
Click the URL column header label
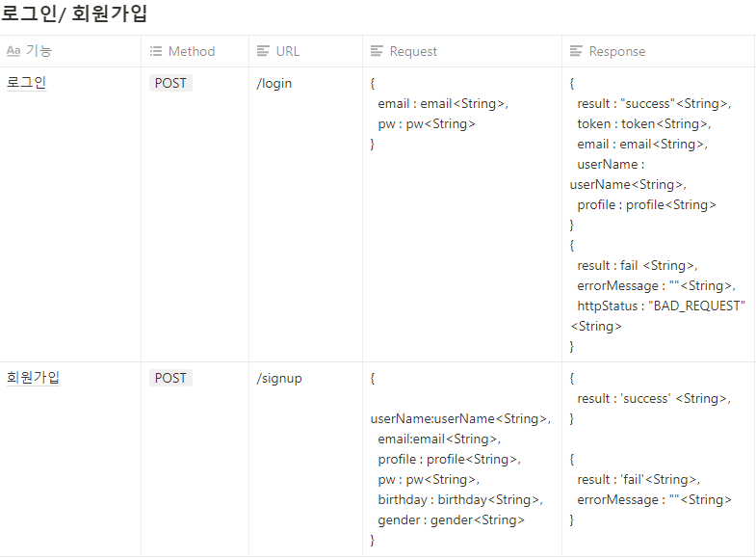(x=288, y=51)
